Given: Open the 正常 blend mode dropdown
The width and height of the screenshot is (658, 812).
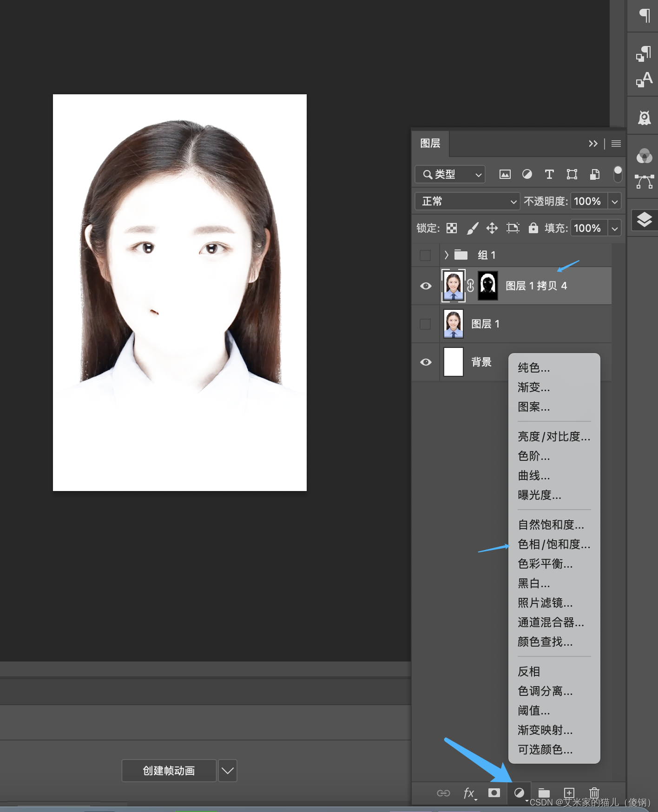Looking at the screenshot, I should tap(467, 201).
